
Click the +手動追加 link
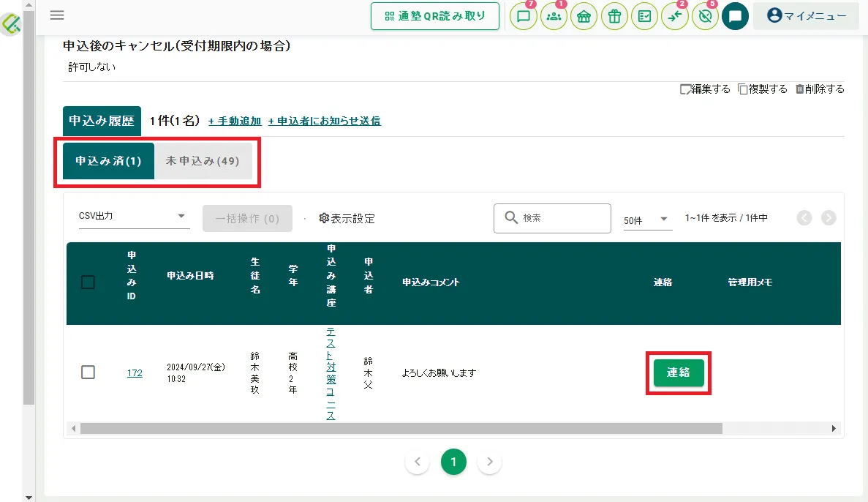point(235,121)
